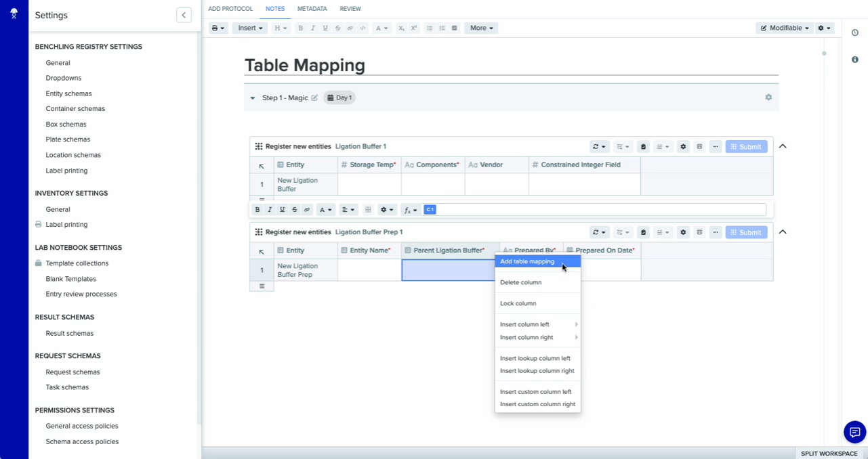The height and width of the screenshot is (459, 868).
Task: Collapse the Ligation Buffer 1 table with caret
Action: click(x=783, y=146)
